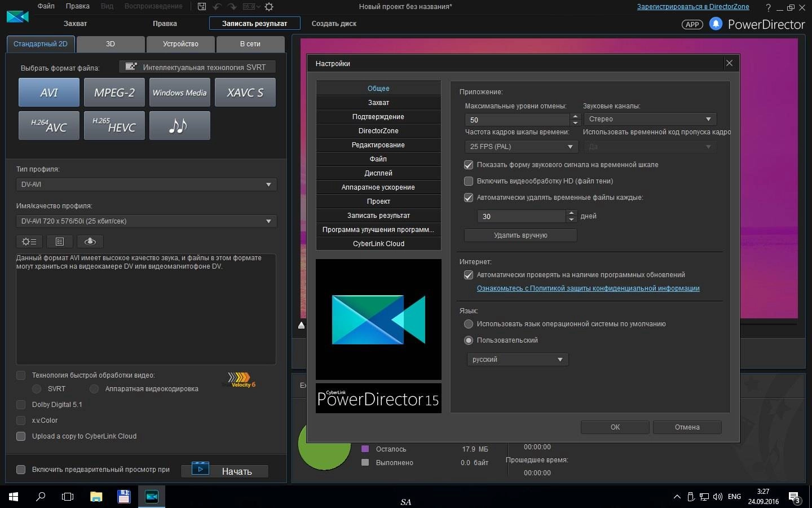The width and height of the screenshot is (812, 508).
Task: Click the undo arrow icon
Action: pos(217,7)
